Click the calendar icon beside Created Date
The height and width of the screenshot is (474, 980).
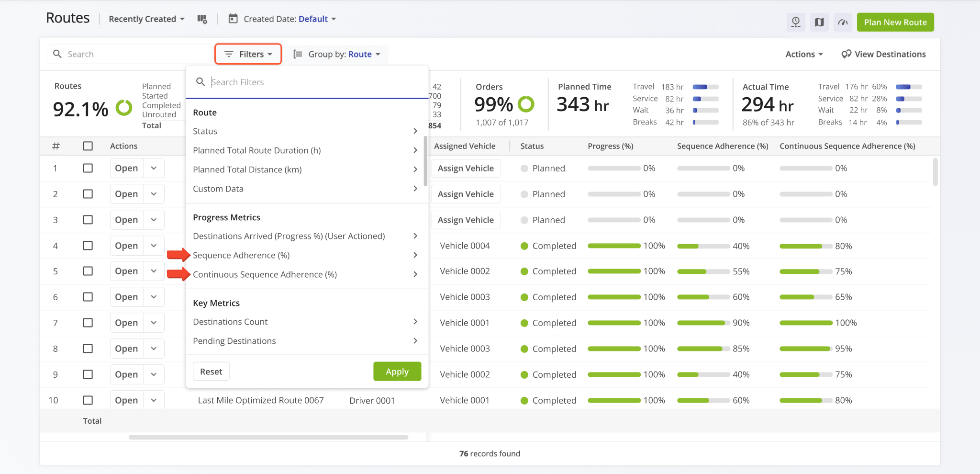pos(233,19)
